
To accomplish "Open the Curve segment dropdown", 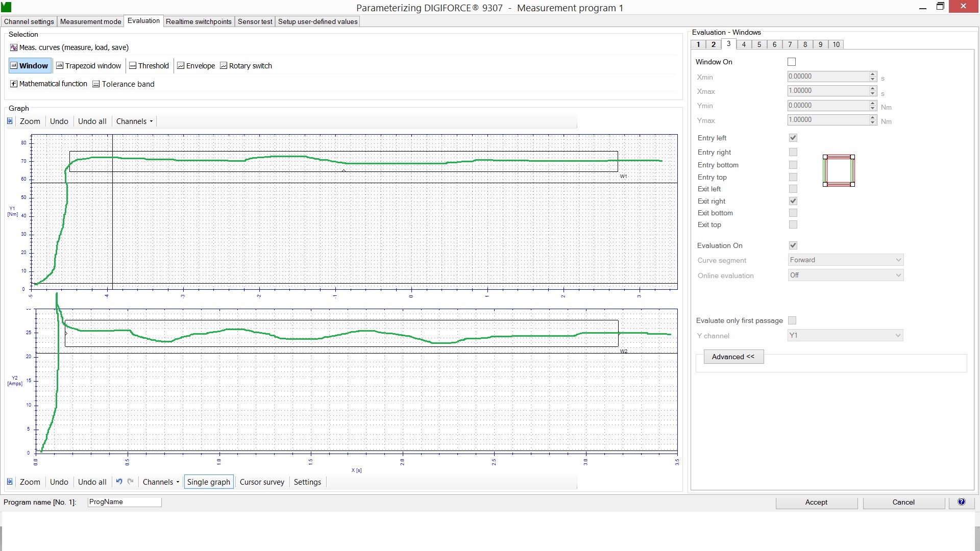I will tap(845, 260).
